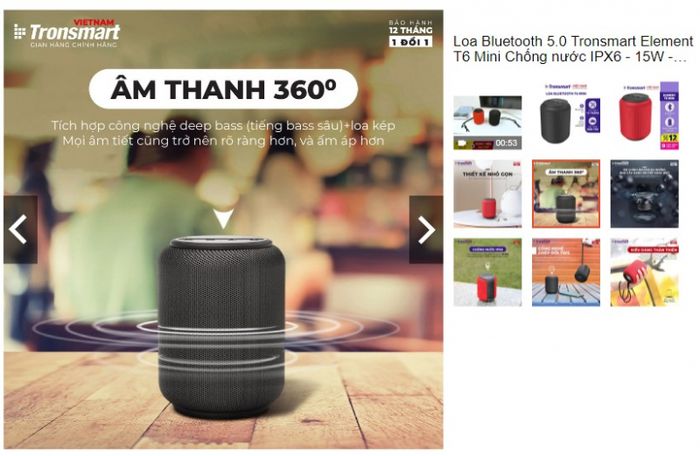The width and height of the screenshot is (700, 456).
Task: Select the red speaker with strap thumbnail
Action: pyautogui.click(x=645, y=272)
